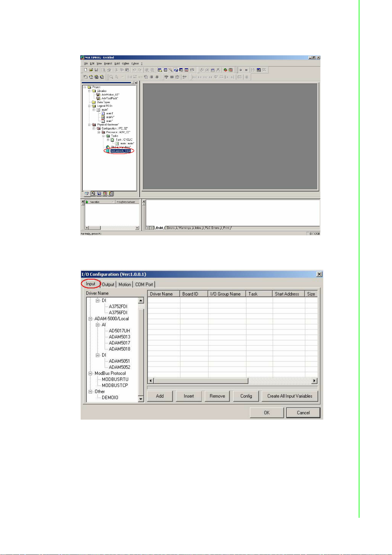The height and width of the screenshot is (555, 392).
Task: Switch to the Errors message tab
Action: tap(170, 228)
